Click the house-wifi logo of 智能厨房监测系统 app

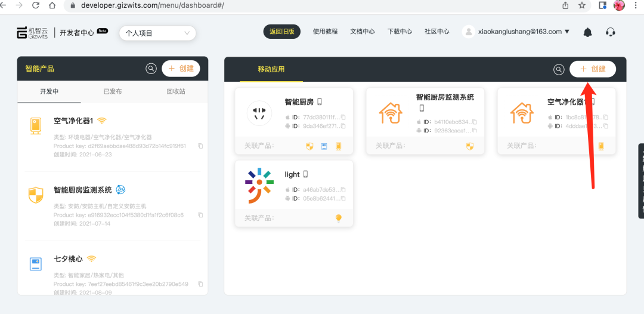(x=391, y=113)
